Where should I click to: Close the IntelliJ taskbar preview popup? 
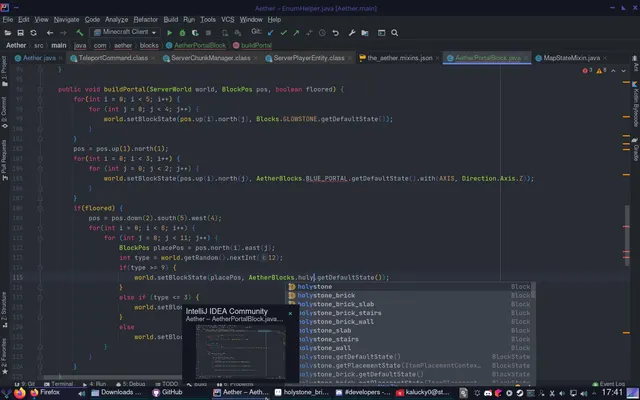coord(290,313)
